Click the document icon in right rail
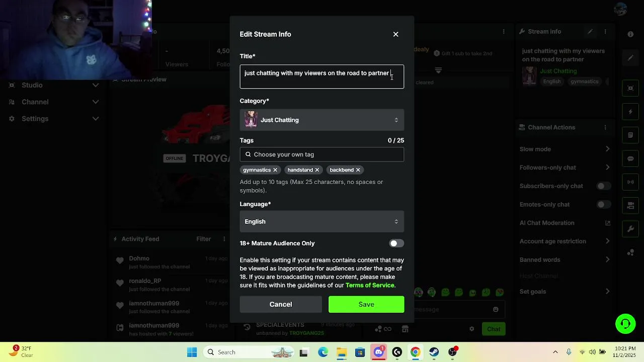Screen dimensions: 644x362 (x=630, y=135)
